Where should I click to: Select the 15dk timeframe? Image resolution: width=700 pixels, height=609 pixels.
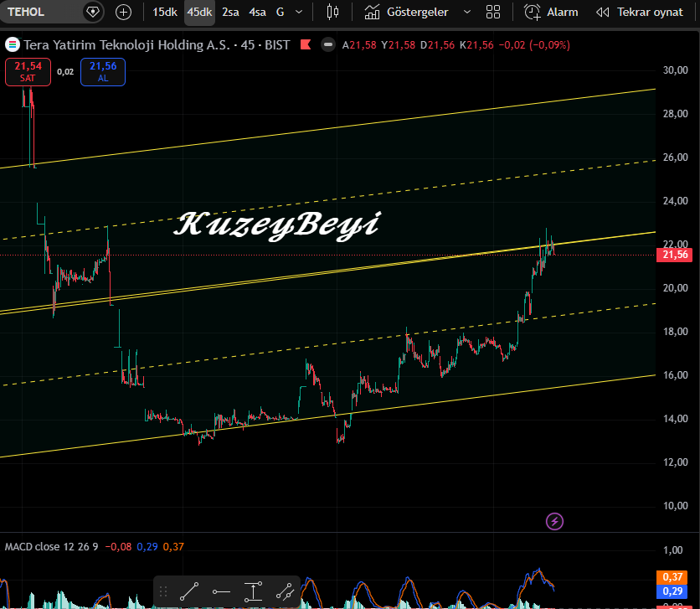pyautogui.click(x=165, y=12)
